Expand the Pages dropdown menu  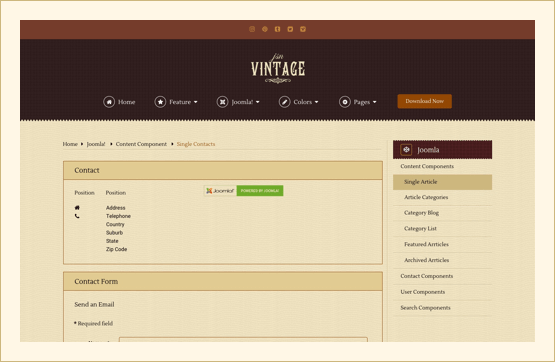click(x=374, y=102)
